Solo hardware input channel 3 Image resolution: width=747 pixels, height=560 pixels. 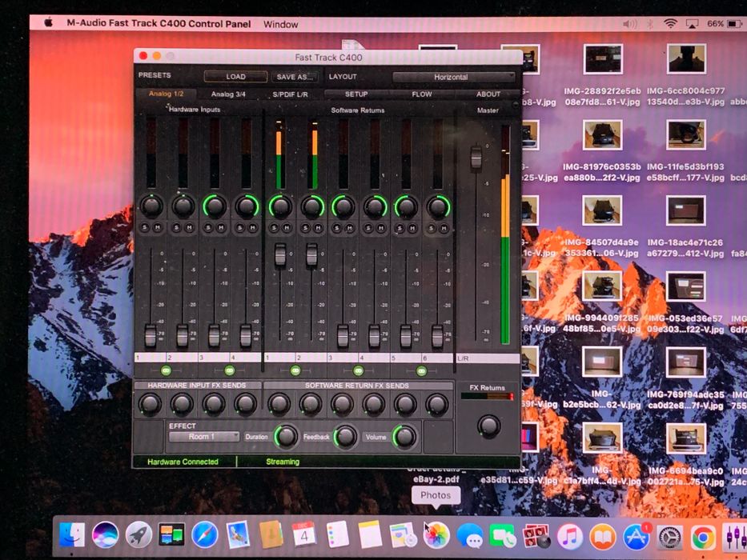(208, 228)
